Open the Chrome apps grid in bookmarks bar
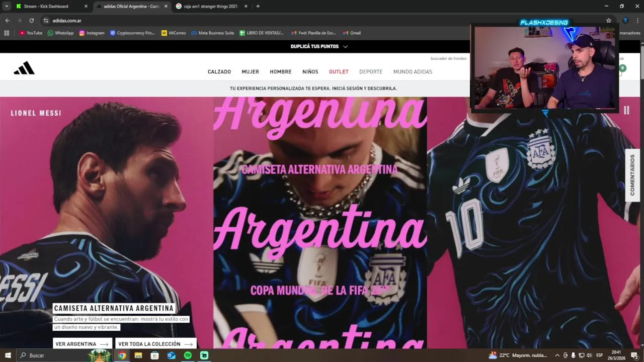The width and height of the screenshot is (644, 362). click(x=7, y=33)
